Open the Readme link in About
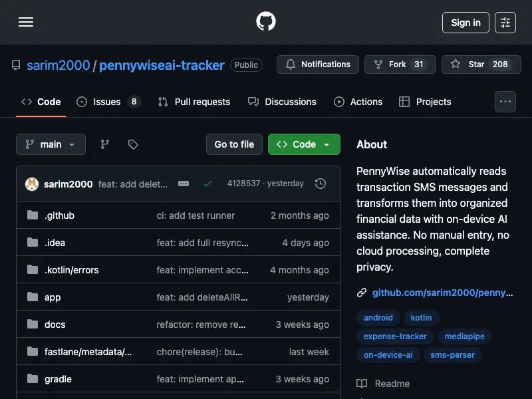Viewport: 532px width, 399px height. (384, 384)
